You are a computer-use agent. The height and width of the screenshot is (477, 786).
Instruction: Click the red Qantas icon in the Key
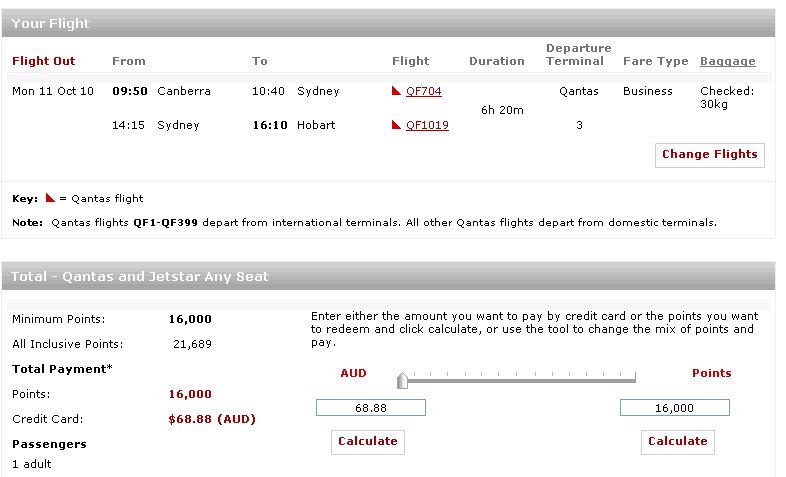pos(50,197)
